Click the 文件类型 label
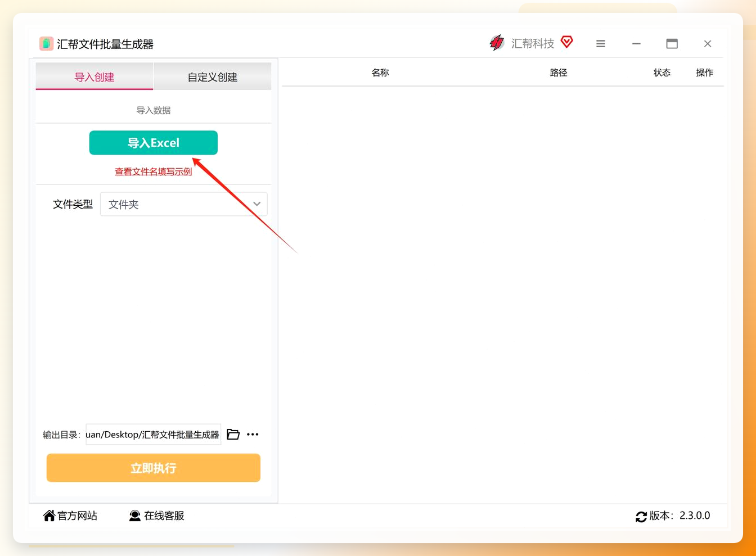The height and width of the screenshot is (556, 756). click(x=73, y=204)
